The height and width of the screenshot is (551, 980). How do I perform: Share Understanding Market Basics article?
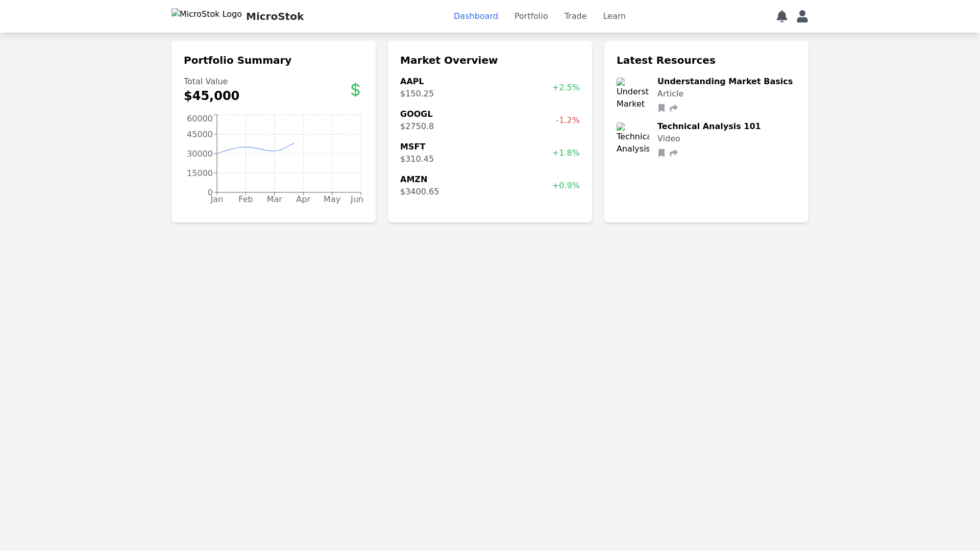674,108
